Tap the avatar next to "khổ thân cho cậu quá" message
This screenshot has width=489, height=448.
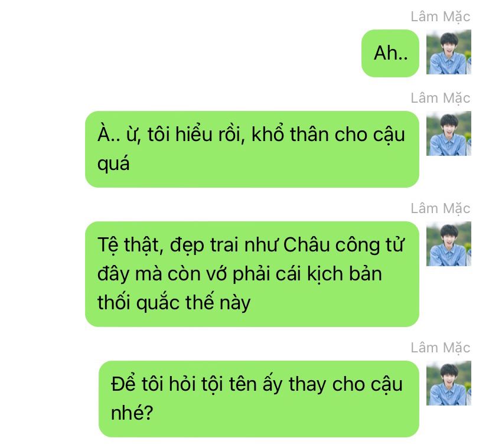(x=448, y=133)
